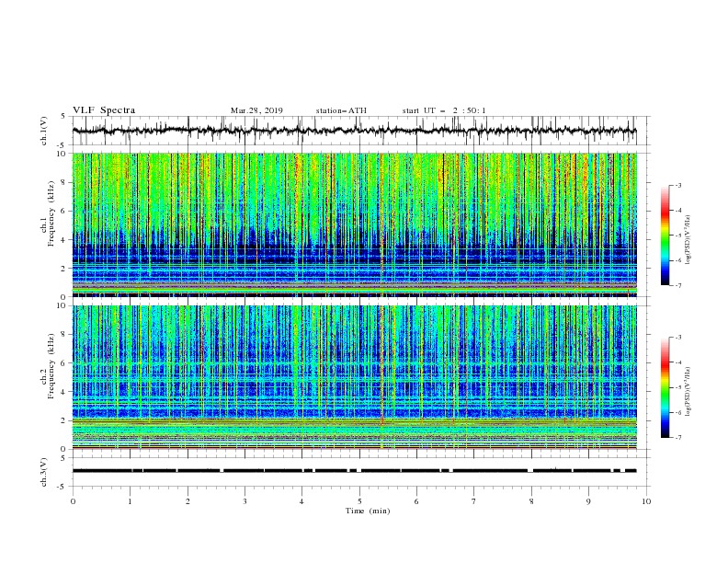Viewport: 728px width, 563px height.
Task: Click the "-5" label on ch.1 colorbar
Action: 678,236
